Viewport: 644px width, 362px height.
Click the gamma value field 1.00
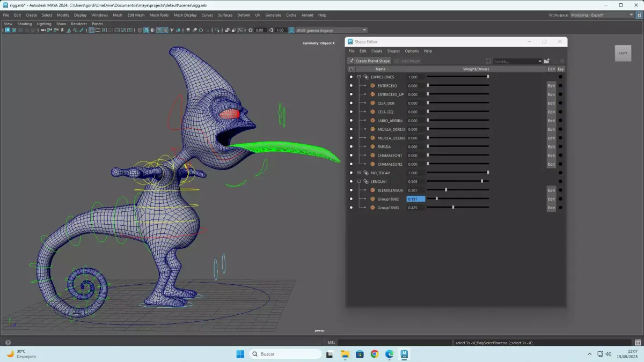tap(280, 30)
